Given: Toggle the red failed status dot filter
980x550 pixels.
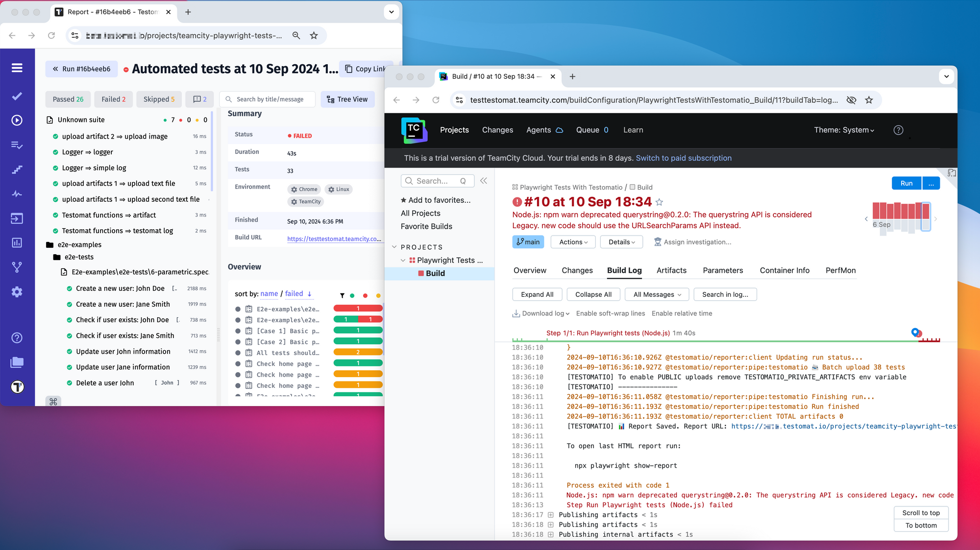Looking at the screenshot, I should point(365,295).
